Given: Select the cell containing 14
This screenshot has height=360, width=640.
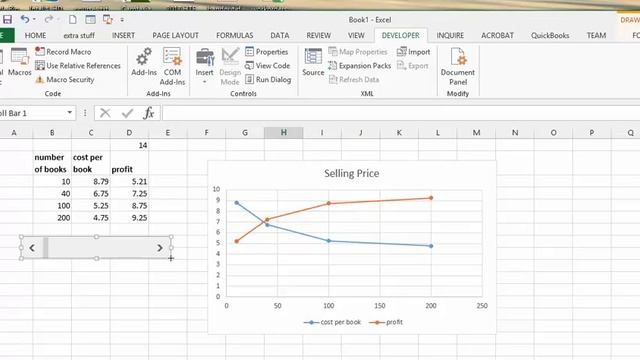Looking at the screenshot, I should (129, 145).
